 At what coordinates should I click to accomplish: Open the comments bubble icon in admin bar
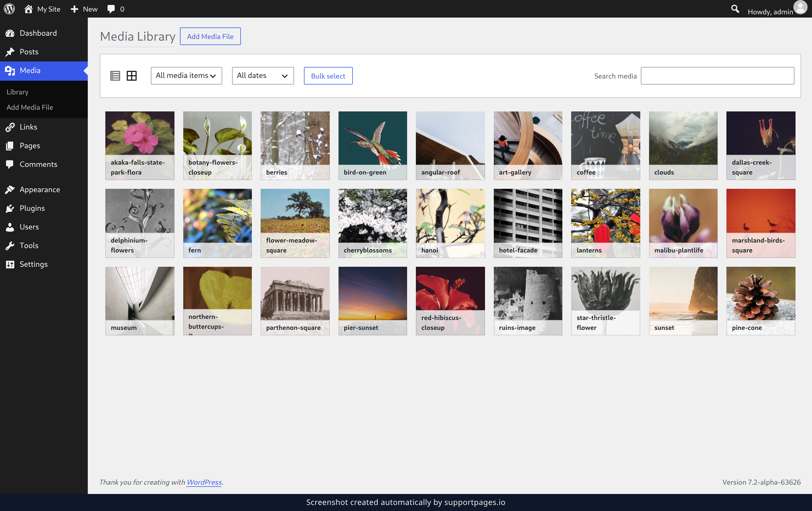[111, 9]
